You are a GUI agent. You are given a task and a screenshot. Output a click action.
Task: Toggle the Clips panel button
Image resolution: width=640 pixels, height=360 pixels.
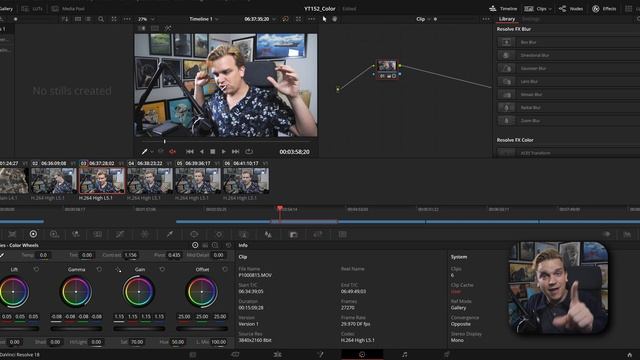[536, 9]
